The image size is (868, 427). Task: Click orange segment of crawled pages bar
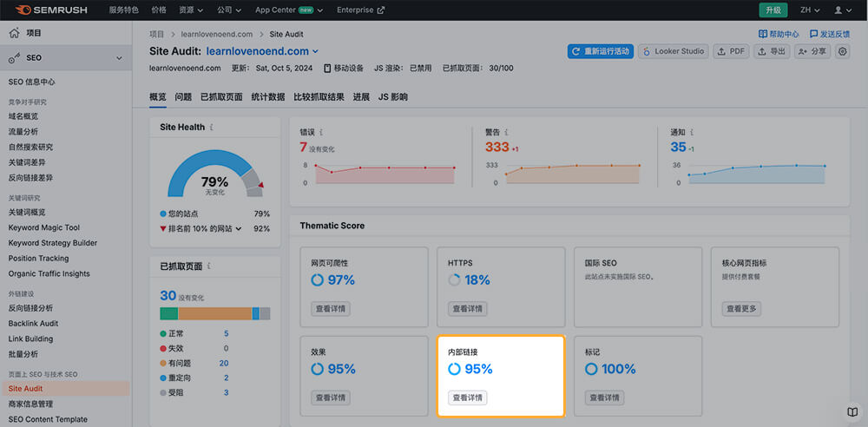pos(214,313)
